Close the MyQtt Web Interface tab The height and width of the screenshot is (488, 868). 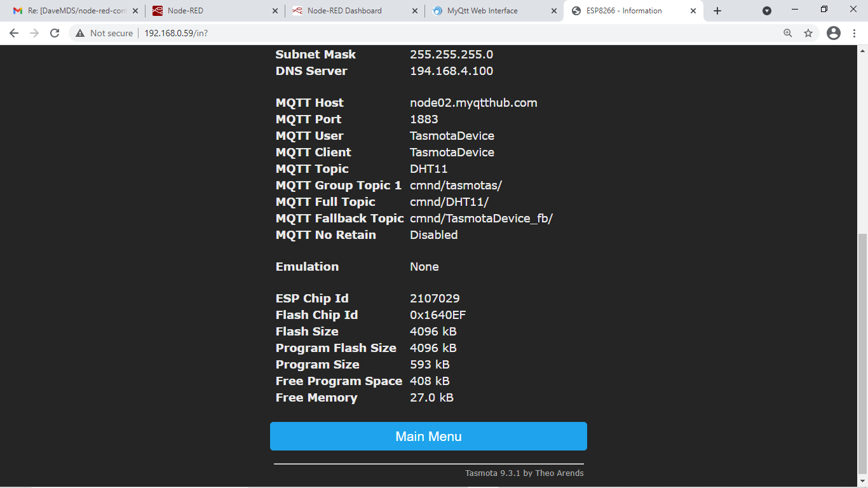(554, 10)
